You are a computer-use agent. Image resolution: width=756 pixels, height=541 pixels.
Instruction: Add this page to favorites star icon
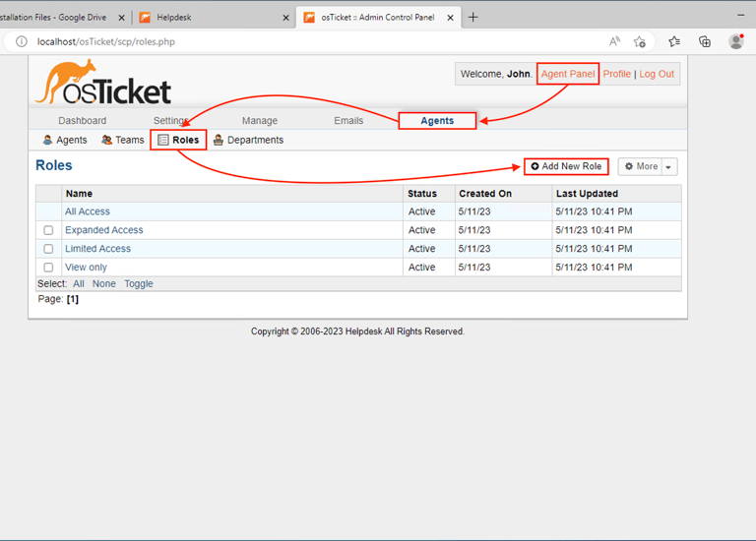tap(639, 41)
